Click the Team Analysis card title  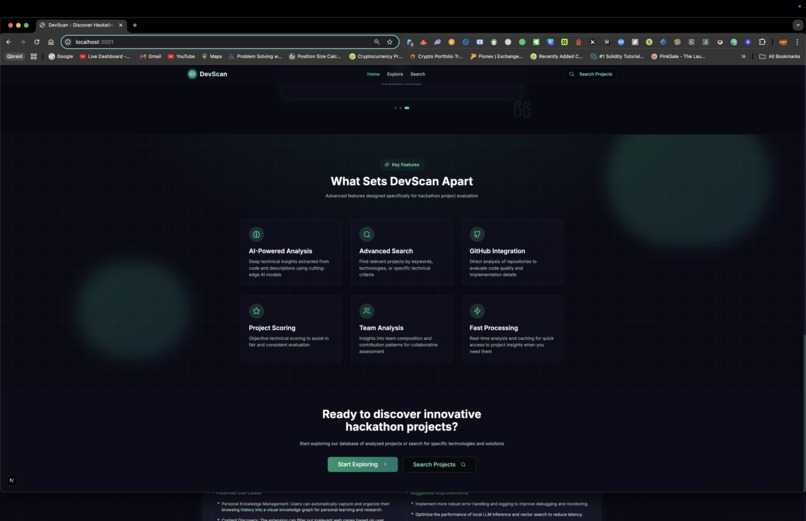click(x=381, y=328)
